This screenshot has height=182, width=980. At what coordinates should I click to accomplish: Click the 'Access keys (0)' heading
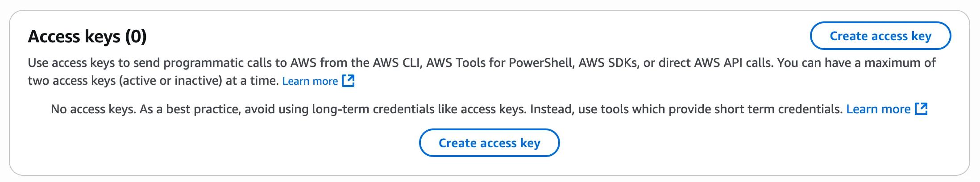pyautogui.click(x=87, y=36)
